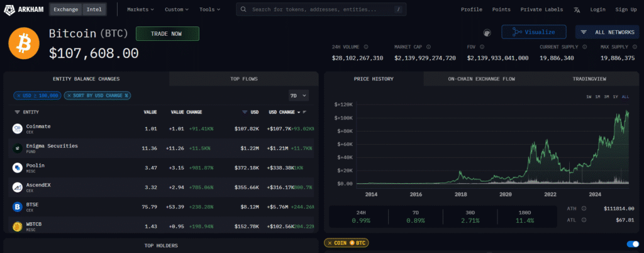This screenshot has height=253, width=644.
Task: Set chart range to 1W
Action: tap(589, 97)
